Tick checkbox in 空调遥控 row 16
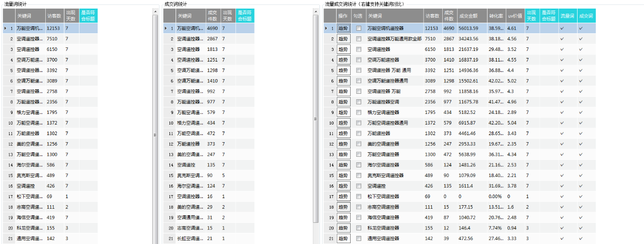644x244 pixels. pyautogui.click(x=359, y=186)
